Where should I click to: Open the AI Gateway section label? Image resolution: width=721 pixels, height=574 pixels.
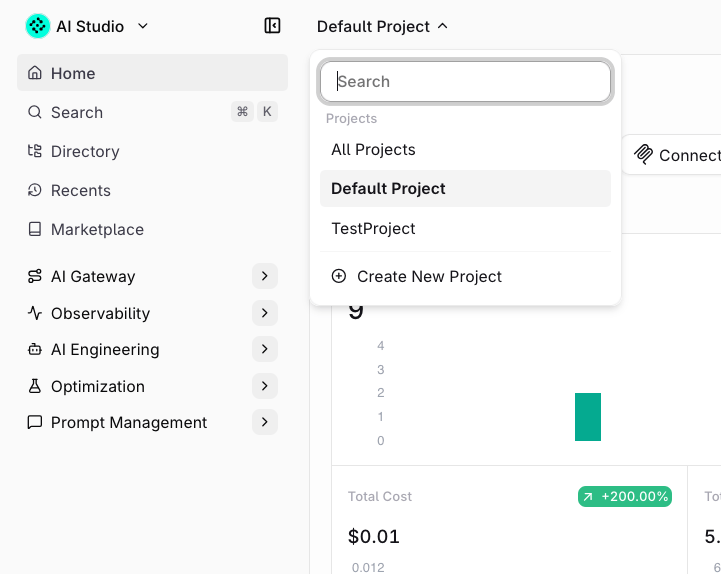coord(93,276)
